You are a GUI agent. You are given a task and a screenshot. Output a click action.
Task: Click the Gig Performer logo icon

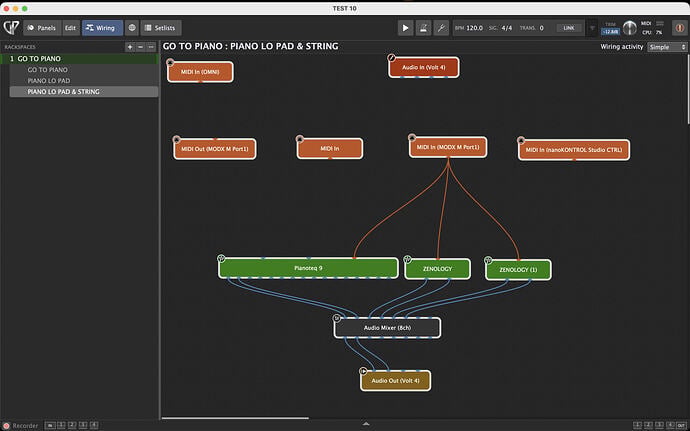tap(11, 27)
